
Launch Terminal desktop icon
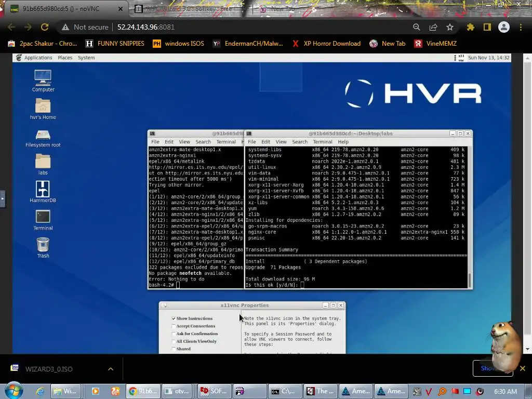click(43, 220)
